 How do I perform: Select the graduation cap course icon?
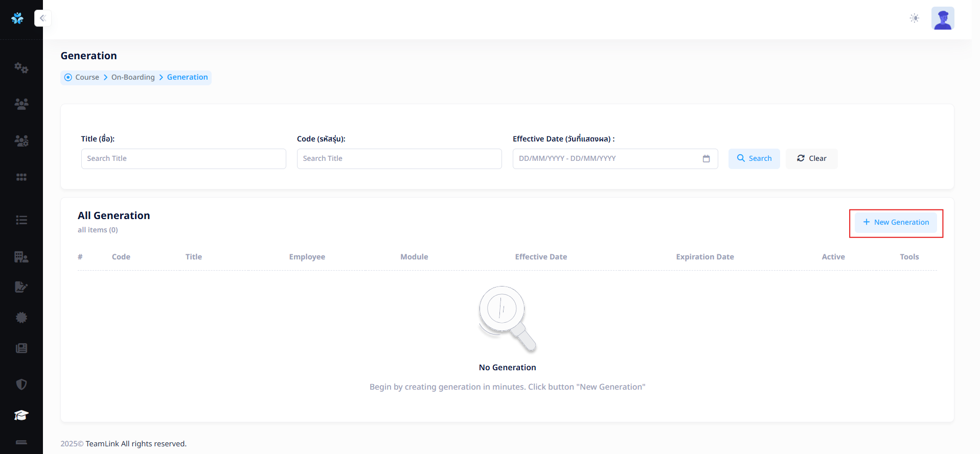click(x=21, y=415)
